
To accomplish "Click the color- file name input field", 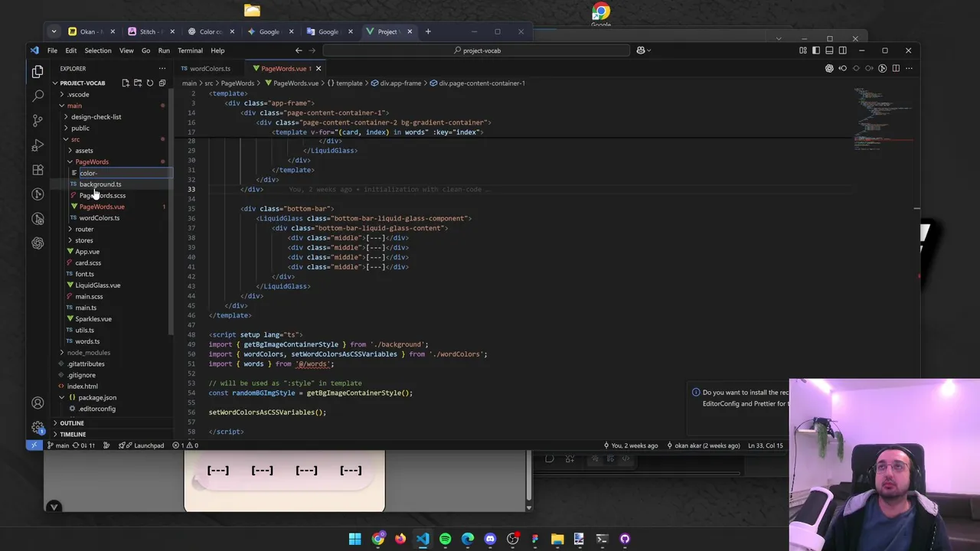I will tap(125, 173).
